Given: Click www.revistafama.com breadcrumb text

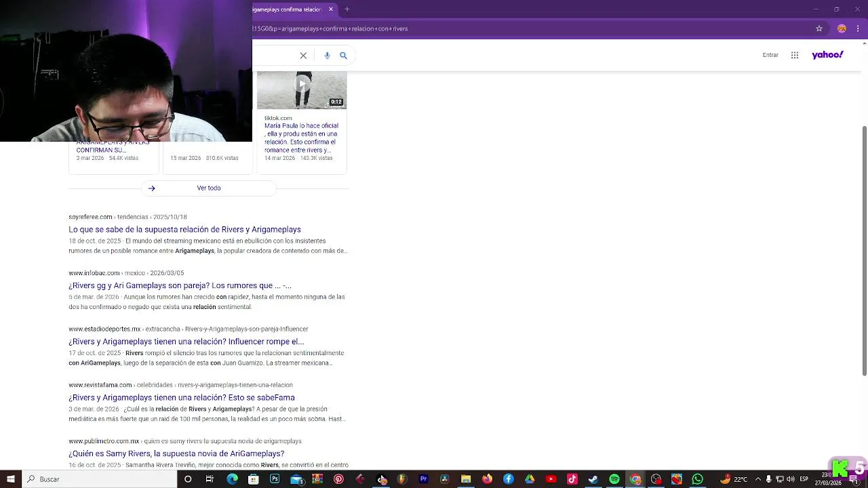Looking at the screenshot, I should (100, 385).
